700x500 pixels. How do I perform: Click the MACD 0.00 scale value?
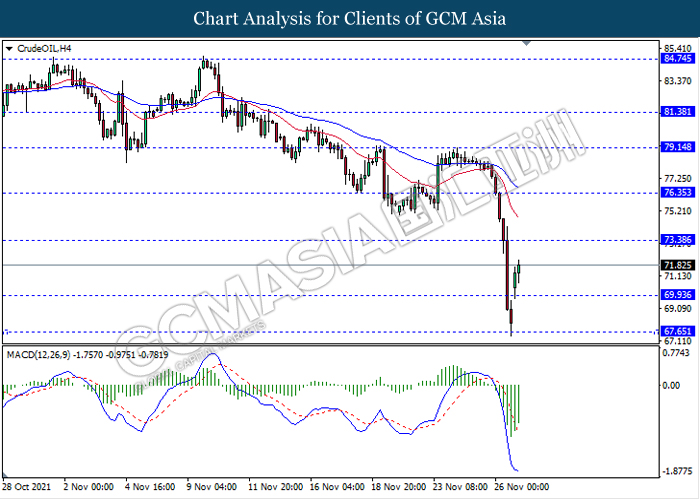tap(671, 385)
